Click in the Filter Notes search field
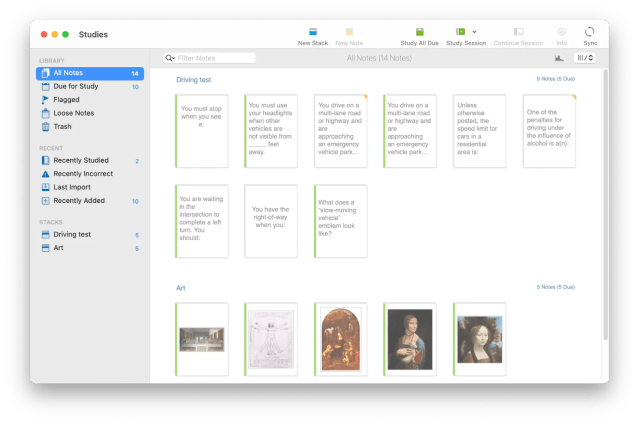Screen dimensions: 639x423 [x=209, y=58]
